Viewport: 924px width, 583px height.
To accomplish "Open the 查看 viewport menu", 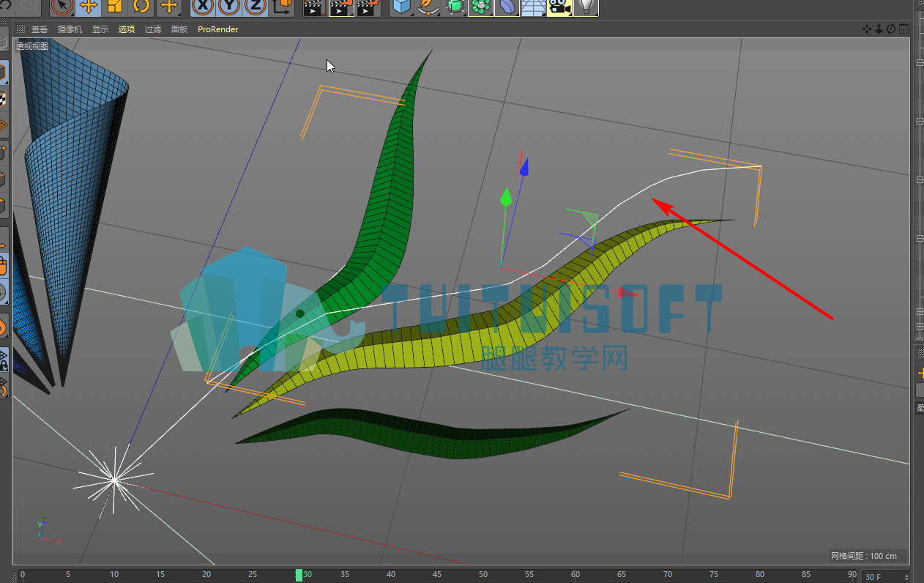I will (x=39, y=29).
